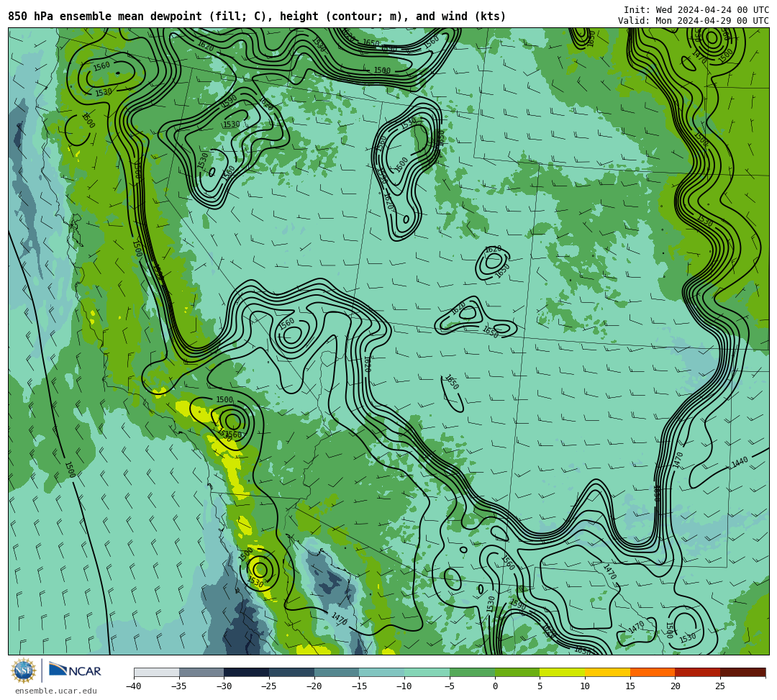Pick the slate teal -20 to -15 colorbar swatch
777x700 pixels.
tap(337, 672)
